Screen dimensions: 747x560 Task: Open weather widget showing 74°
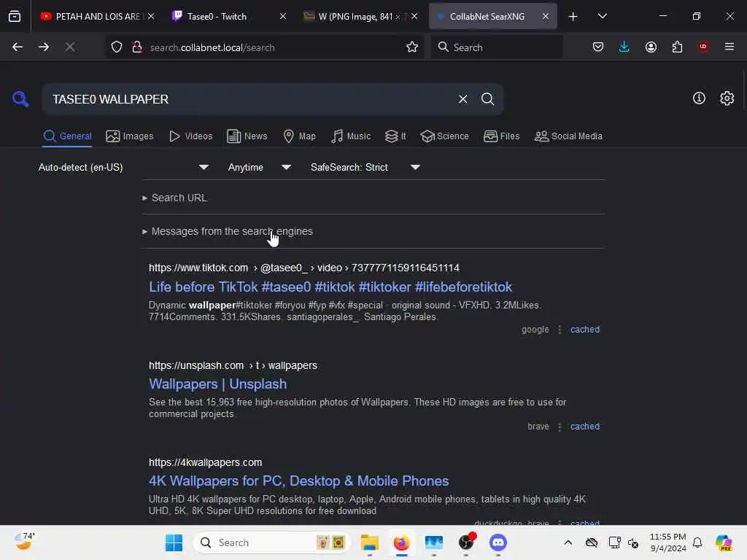point(24,542)
